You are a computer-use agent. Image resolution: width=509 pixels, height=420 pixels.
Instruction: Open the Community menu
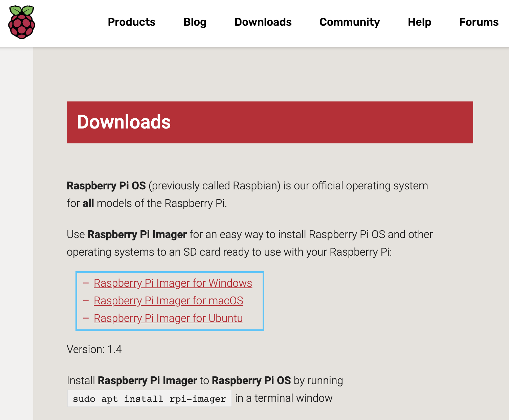pos(350,22)
